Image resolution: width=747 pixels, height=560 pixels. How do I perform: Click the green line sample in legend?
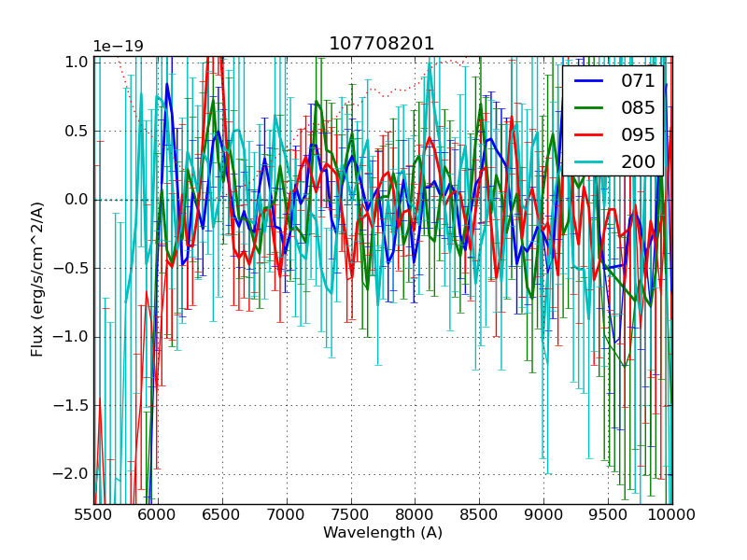coord(589,108)
